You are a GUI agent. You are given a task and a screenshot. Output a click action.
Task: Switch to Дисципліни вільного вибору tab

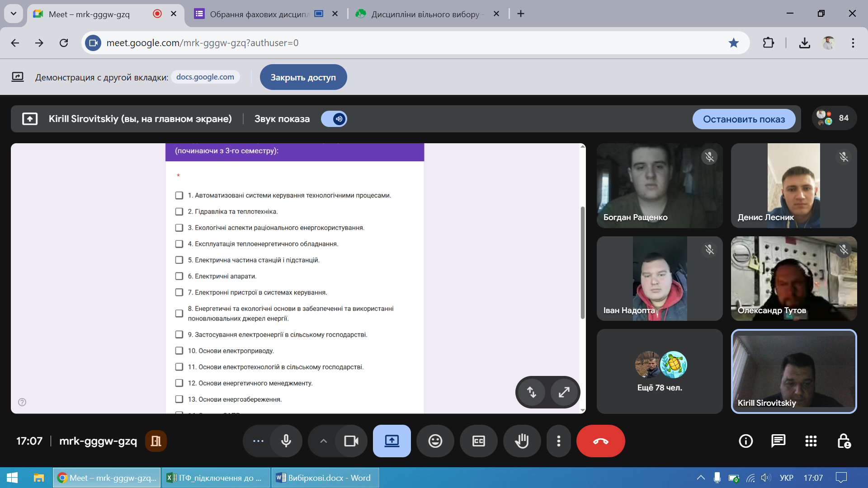click(425, 14)
